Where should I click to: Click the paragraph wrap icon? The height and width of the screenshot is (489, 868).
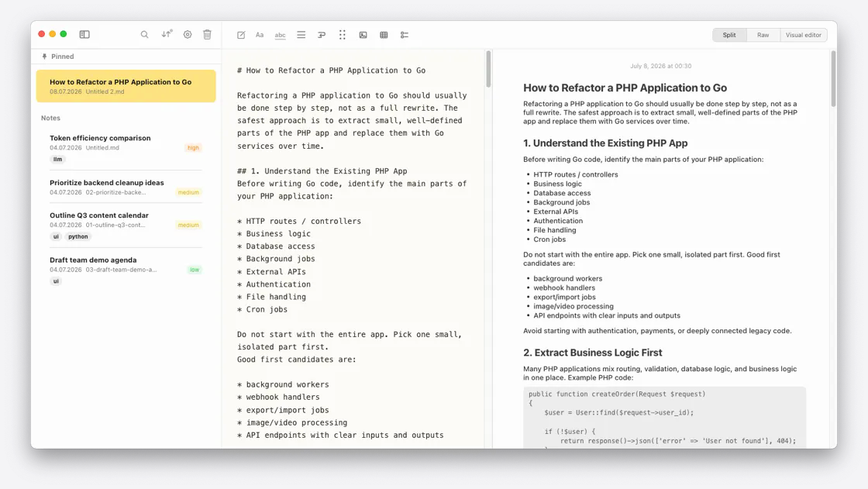pos(322,35)
